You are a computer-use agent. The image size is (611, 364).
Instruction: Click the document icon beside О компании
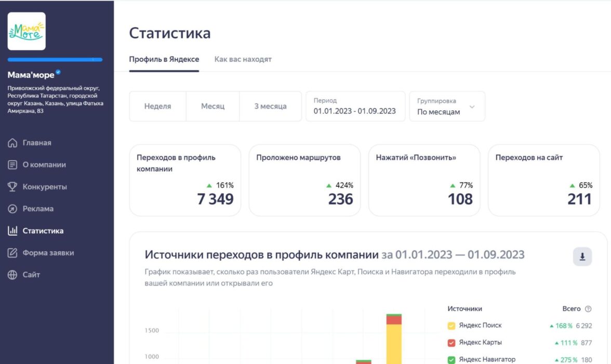click(x=12, y=165)
